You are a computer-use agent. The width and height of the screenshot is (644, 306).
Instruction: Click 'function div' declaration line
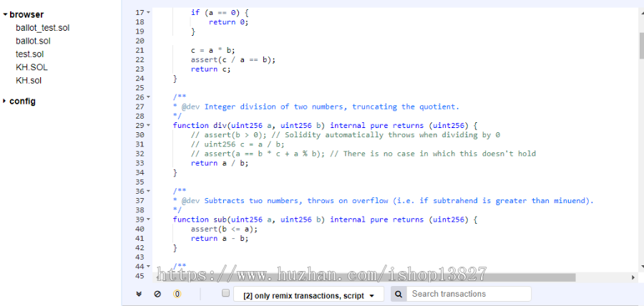click(326, 126)
